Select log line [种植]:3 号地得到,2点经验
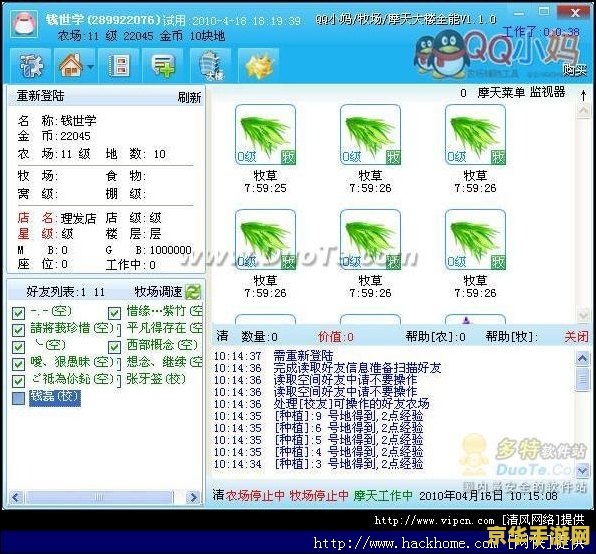Viewport: 596px width, 554px height. point(349,464)
